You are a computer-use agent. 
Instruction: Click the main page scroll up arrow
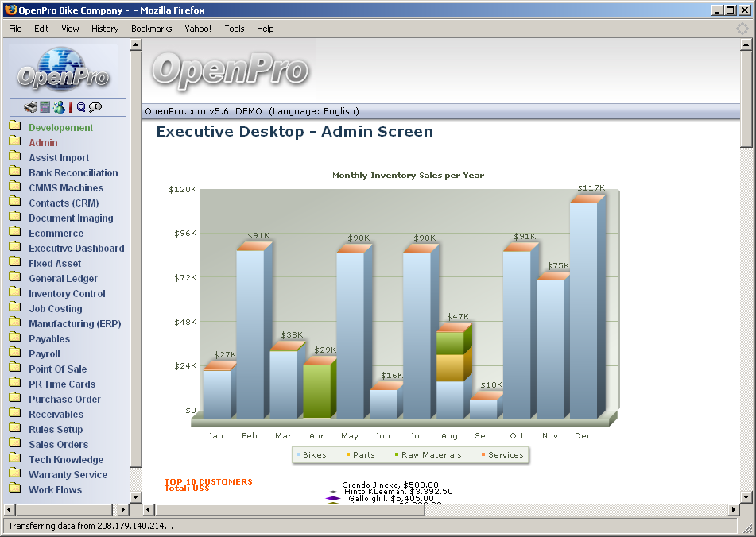pos(746,44)
